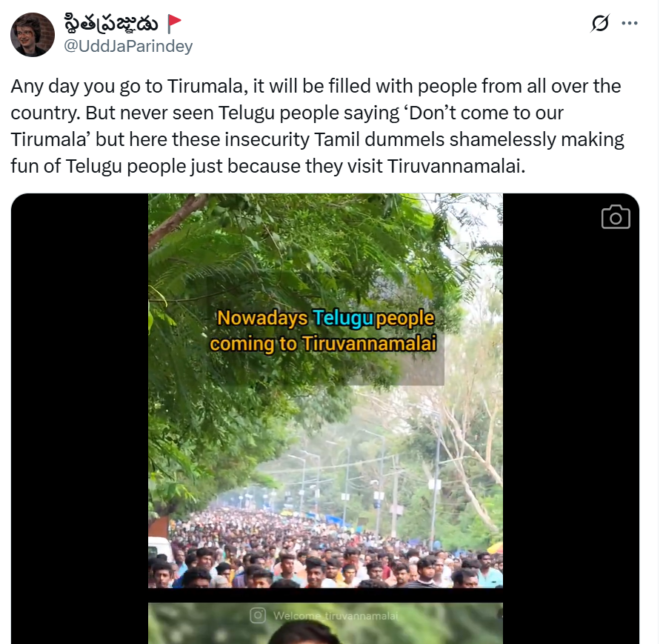Open the author's profile picture

click(33, 35)
